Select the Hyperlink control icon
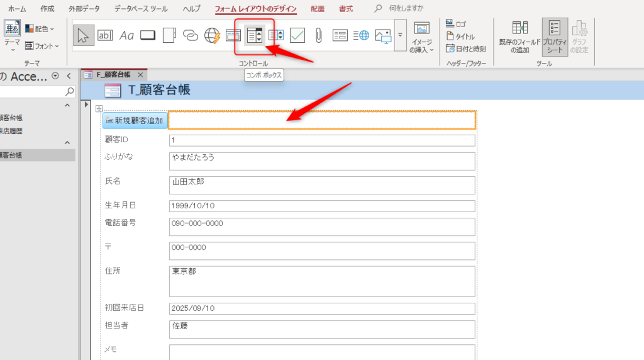This screenshot has height=360, width=644. pos(191,35)
